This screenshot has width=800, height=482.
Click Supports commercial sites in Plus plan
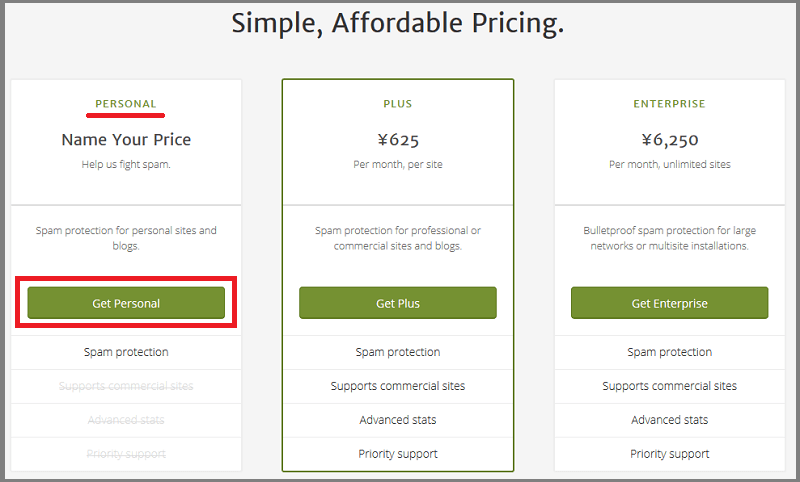pyautogui.click(x=397, y=386)
